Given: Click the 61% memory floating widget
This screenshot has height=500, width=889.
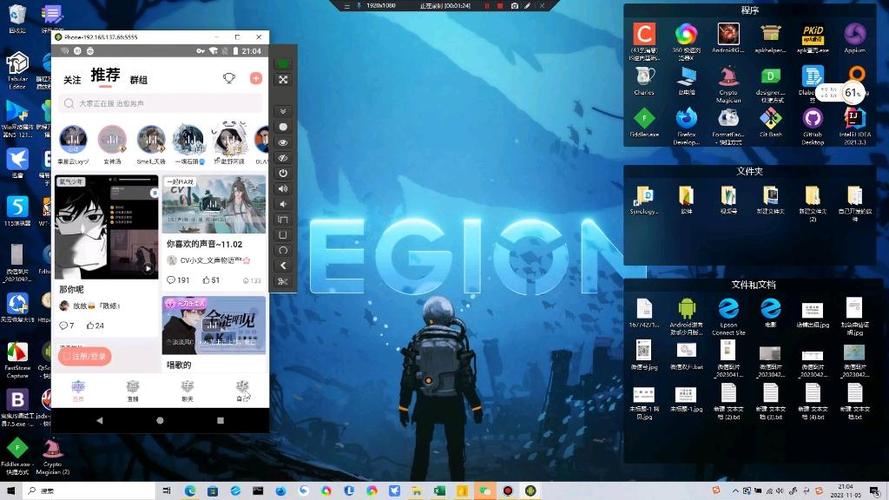Looking at the screenshot, I should tap(853, 92).
